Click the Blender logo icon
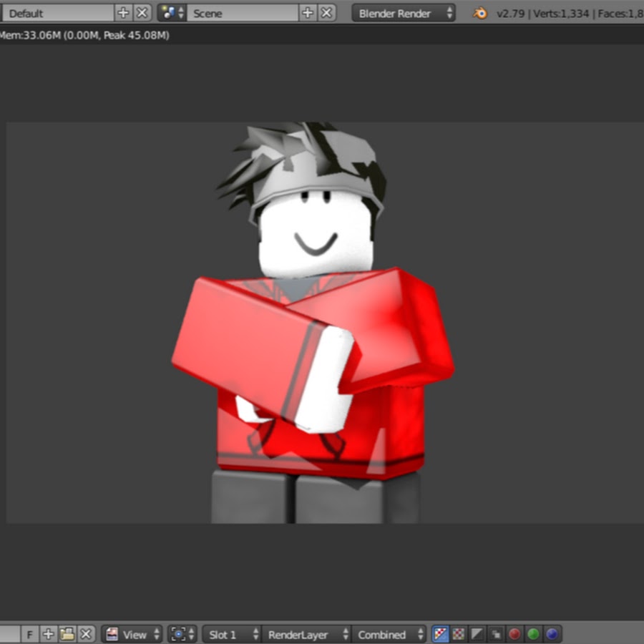 481,13
